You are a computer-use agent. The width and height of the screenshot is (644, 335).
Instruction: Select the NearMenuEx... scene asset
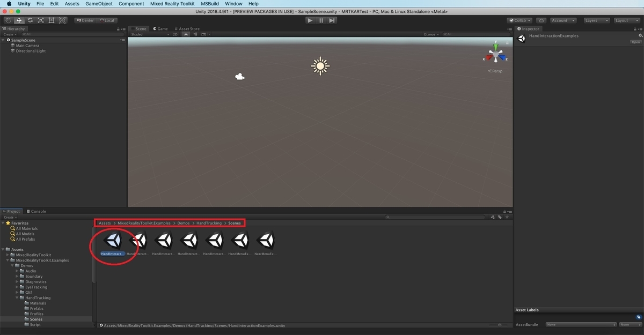click(x=265, y=244)
